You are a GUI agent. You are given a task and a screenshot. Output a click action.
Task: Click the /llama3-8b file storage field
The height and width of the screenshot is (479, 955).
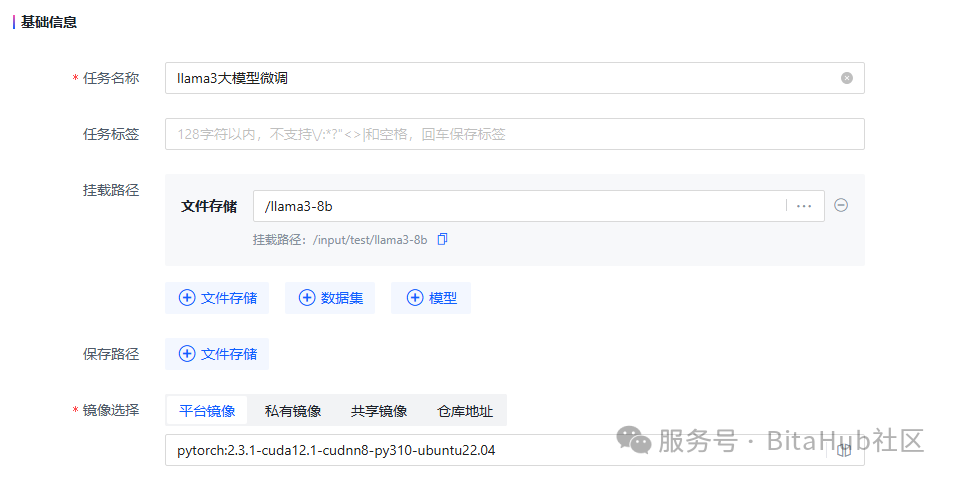(538, 206)
